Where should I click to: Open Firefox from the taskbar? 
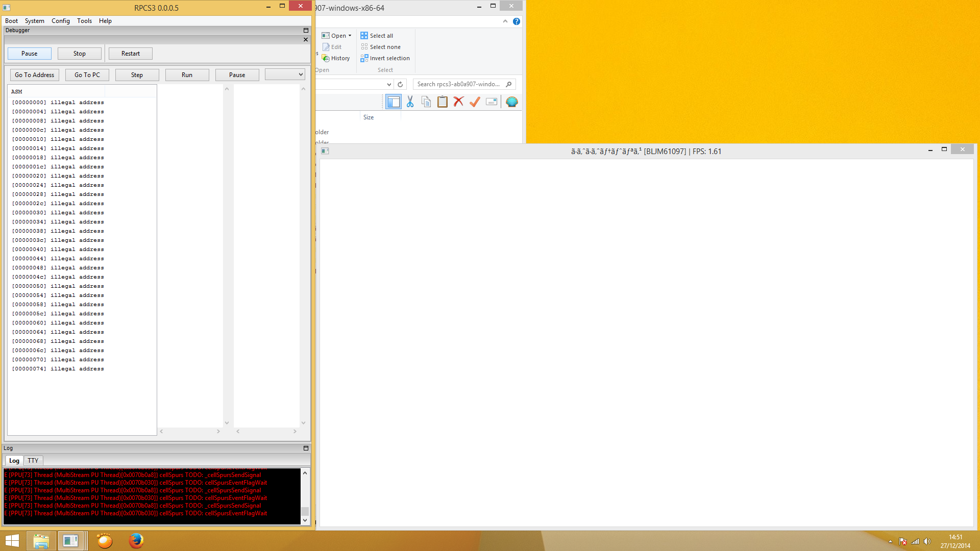tap(136, 540)
